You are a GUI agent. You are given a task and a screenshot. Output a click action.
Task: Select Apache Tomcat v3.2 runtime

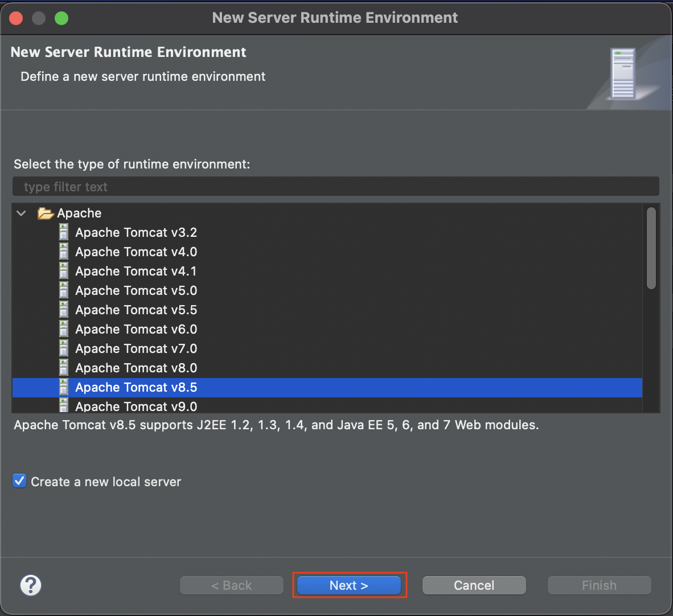pos(327,232)
